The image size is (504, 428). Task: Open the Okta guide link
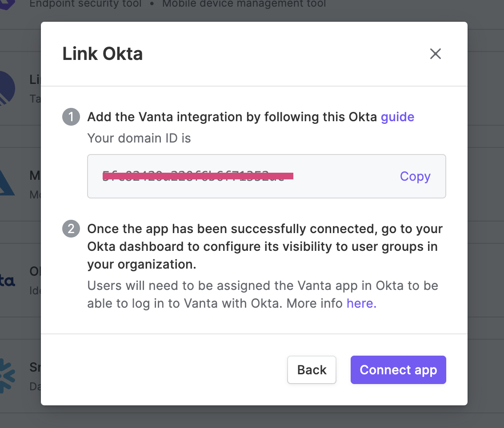click(397, 117)
